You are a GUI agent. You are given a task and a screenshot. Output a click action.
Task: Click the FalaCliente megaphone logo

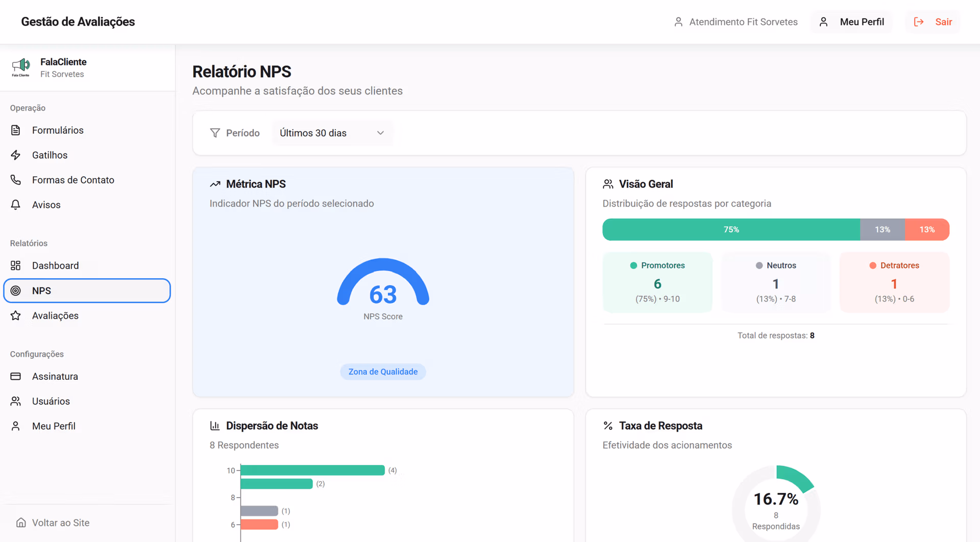pos(21,67)
